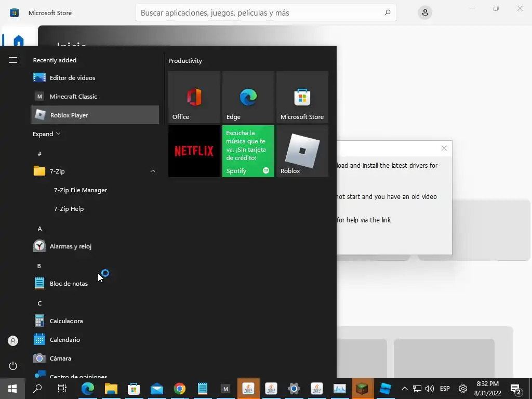Launch the Roblox tile
Viewport: 532px width, 399px height.
tap(302, 151)
